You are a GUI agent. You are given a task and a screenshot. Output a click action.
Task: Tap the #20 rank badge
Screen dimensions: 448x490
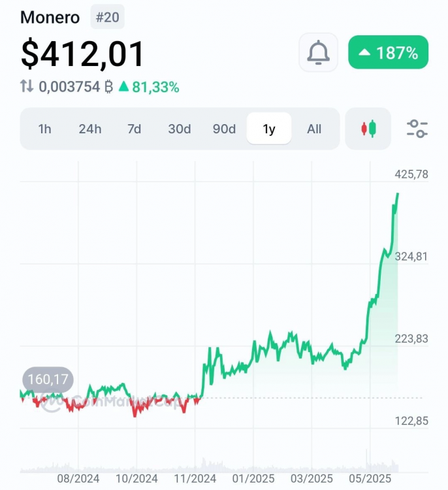(107, 17)
